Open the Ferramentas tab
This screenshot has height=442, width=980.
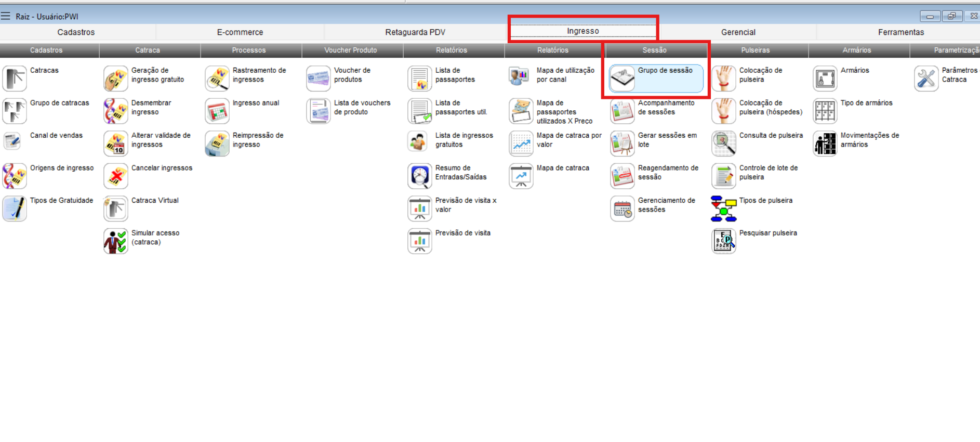(x=900, y=32)
